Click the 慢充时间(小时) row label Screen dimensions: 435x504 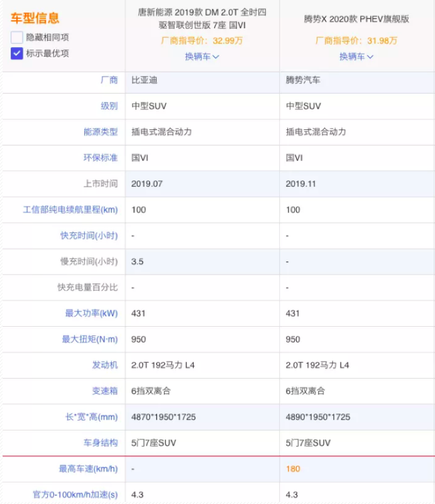tap(89, 261)
